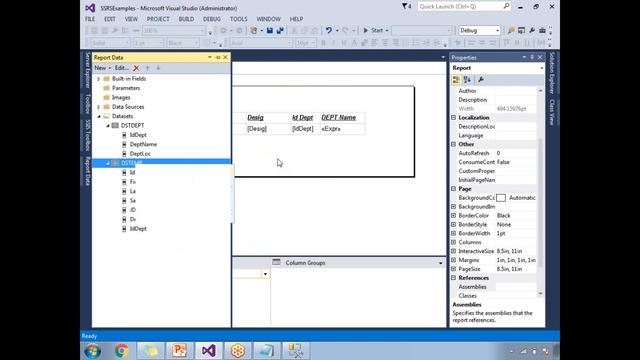Expand the BorderColor property
Image resolution: width=640 pixels, height=360 pixels.
(x=453, y=216)
